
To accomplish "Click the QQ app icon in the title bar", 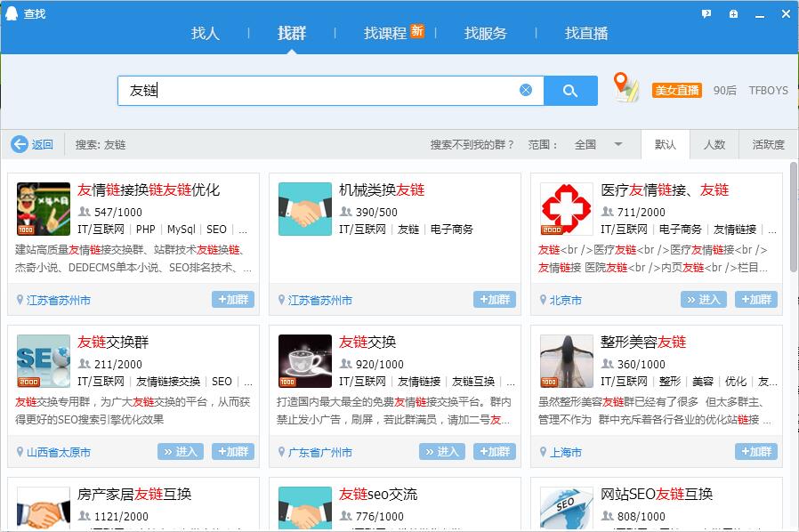I will pyautogui.click(x=11, y=12).
